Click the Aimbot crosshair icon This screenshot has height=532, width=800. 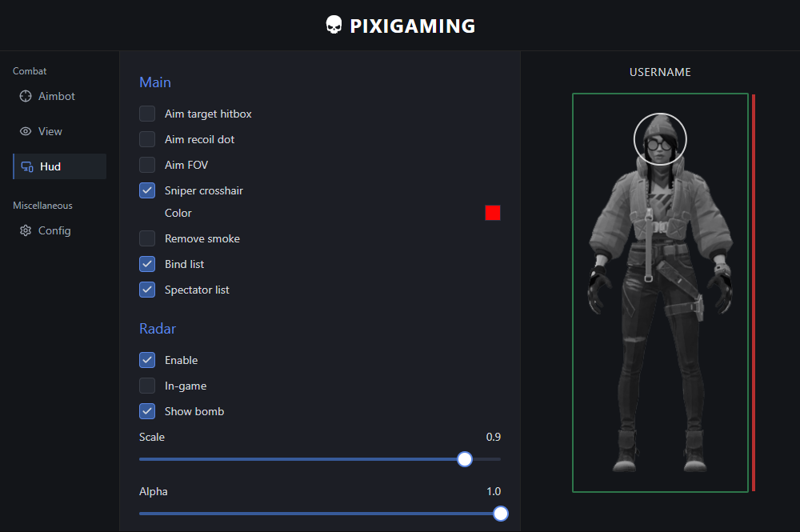26,96
